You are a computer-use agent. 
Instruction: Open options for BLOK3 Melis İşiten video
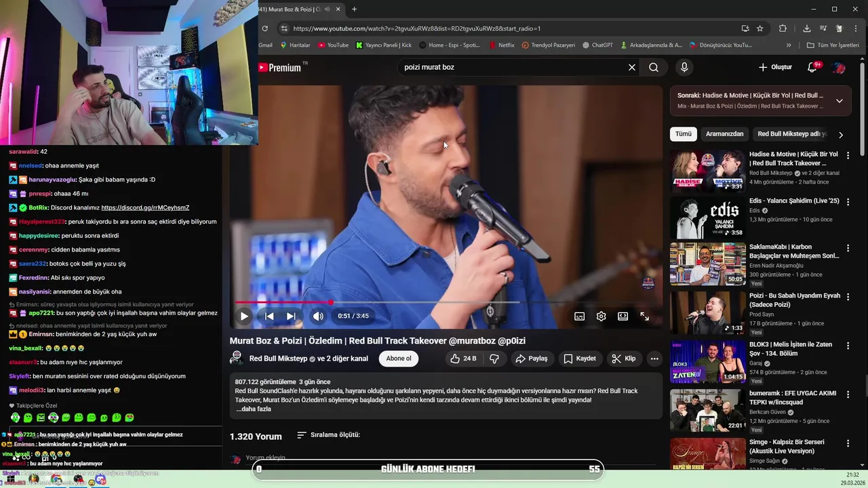click(x=848, y=345)
